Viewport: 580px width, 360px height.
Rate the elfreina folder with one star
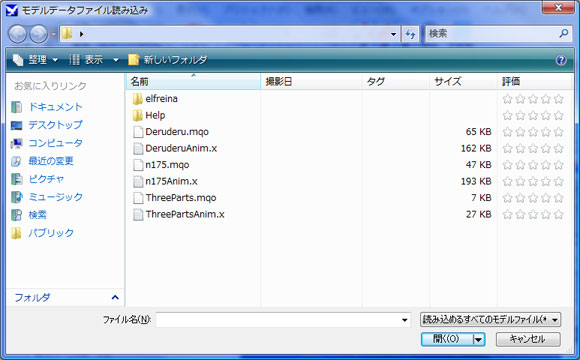click(x=508, y=99)
